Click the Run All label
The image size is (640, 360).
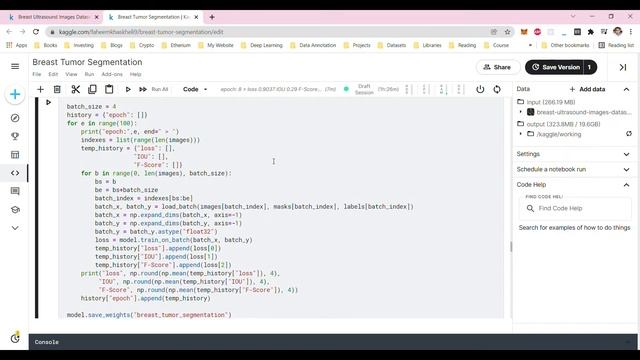(x=160, y=89)
